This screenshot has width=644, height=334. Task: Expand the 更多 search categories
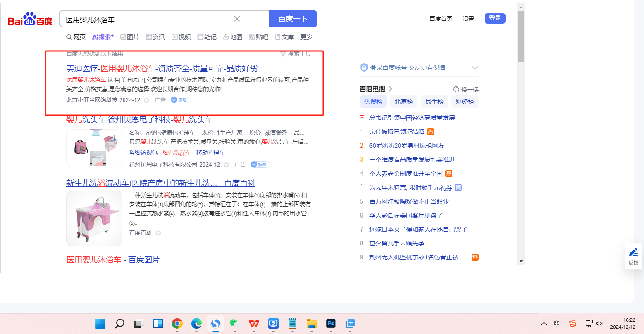pos(307,37)
